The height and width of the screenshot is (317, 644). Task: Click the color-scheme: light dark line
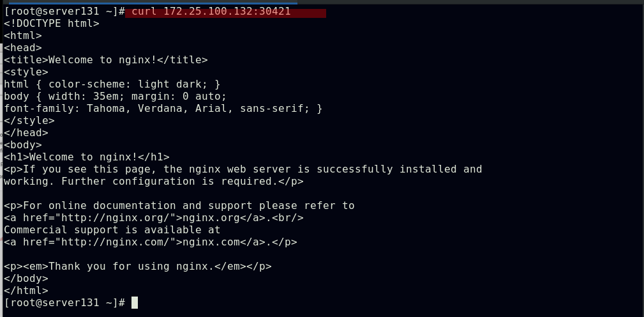(112, 84)
